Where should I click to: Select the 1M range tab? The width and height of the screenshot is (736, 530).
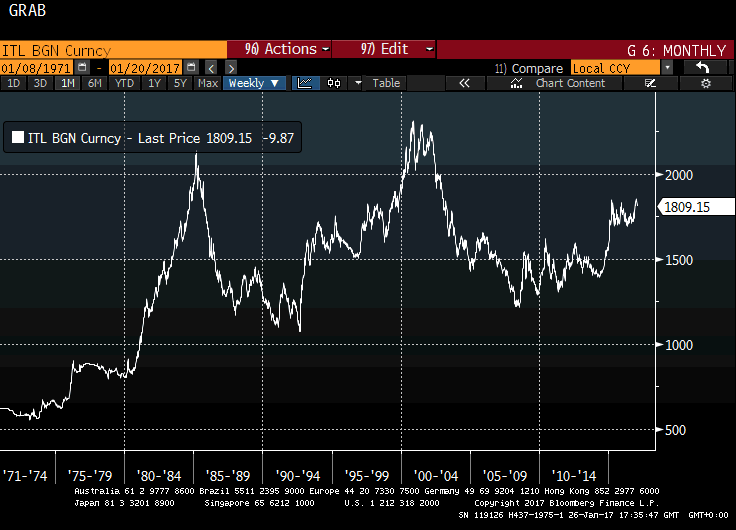pos(68,83)
